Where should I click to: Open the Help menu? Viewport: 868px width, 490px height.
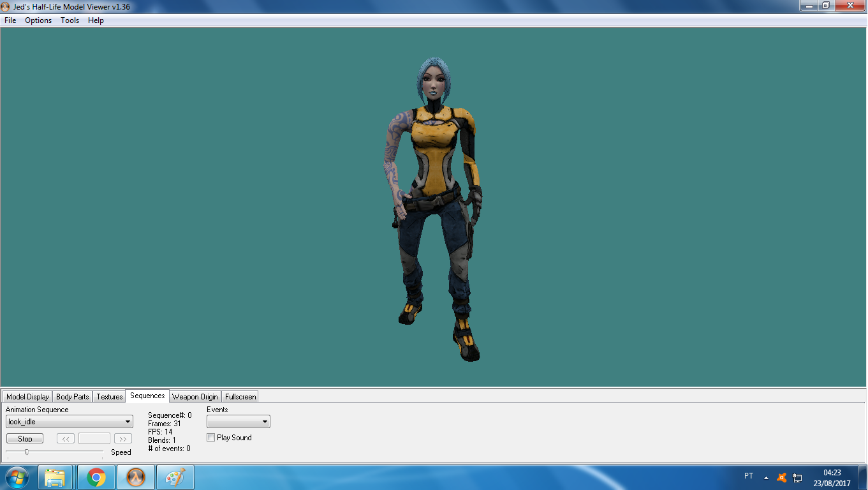[96, 20]
